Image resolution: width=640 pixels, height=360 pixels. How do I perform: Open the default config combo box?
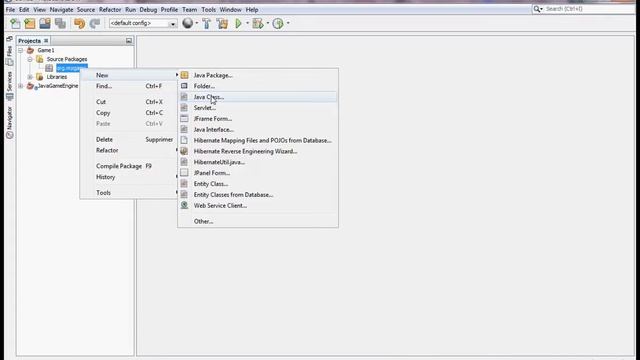pos(143,23)
